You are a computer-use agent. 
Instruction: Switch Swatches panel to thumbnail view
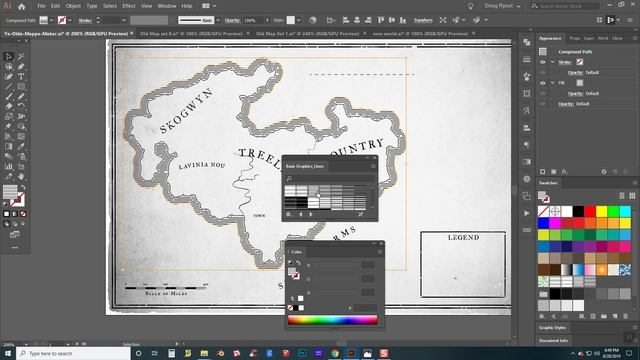(632, 196)
